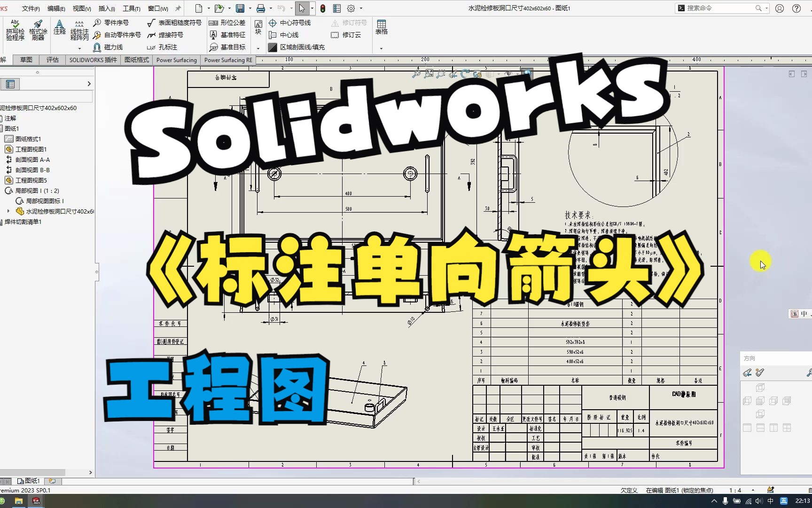Switch to the Power Surfacing RE tab

click(228, 60)
